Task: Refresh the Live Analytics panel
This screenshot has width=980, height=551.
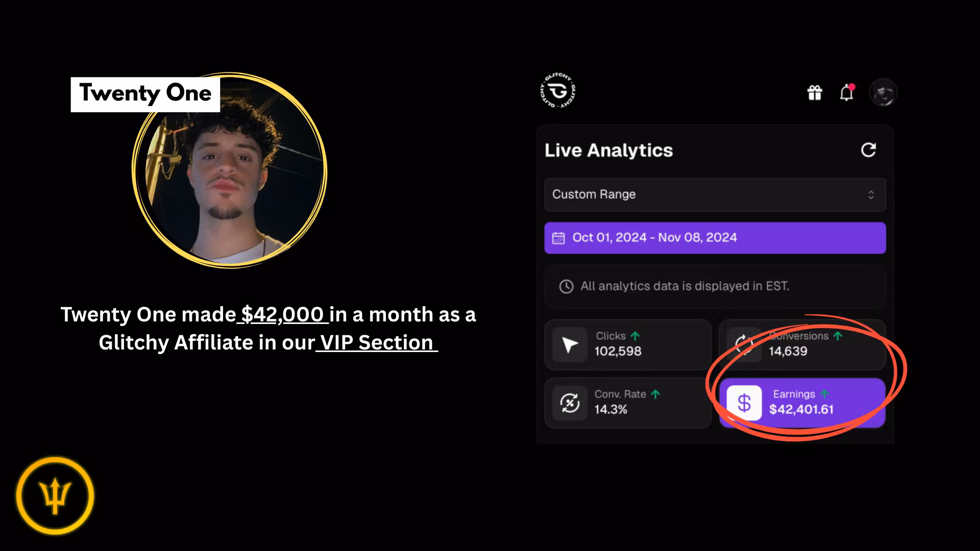Action: pyautogui.click(x=868, y=150)
